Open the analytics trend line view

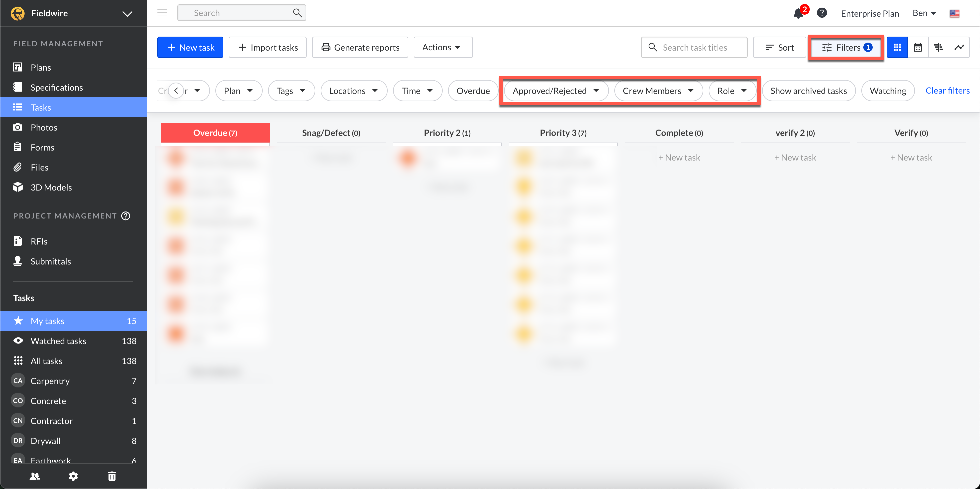tap(959, 48)
